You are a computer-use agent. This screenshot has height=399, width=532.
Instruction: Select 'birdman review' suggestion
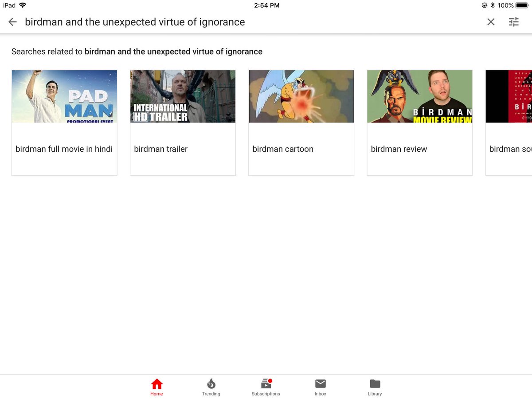[x=399, y=149]
